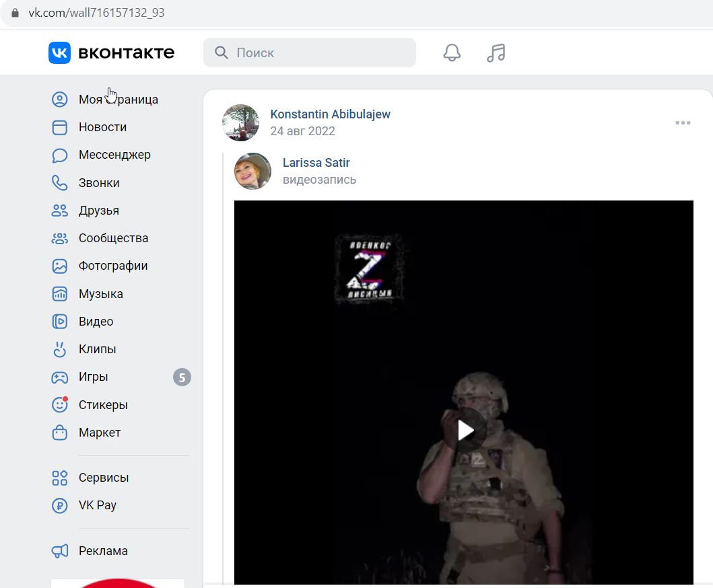Click the Друзья people icon
713x588 pixels.
[59, 211]
